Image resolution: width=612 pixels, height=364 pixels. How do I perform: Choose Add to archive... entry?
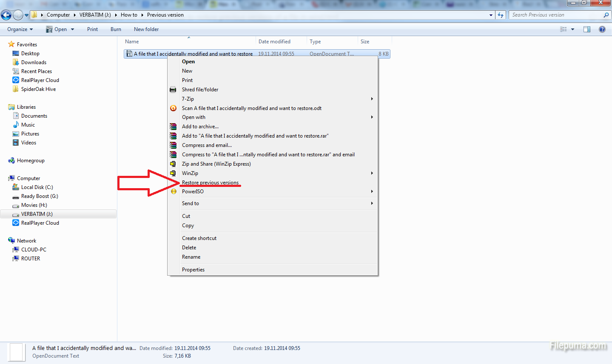click(273, 127)
